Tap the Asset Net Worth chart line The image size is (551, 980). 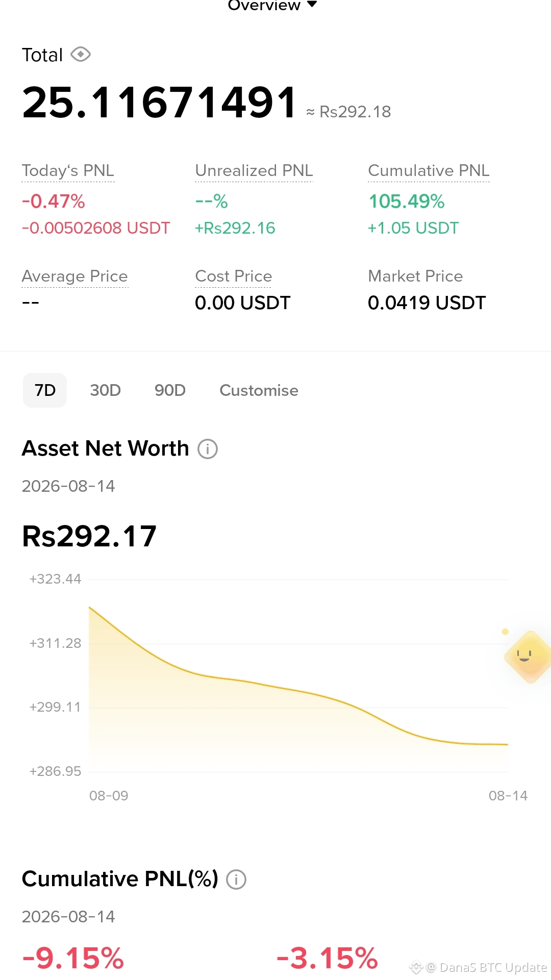coord(298,689)
